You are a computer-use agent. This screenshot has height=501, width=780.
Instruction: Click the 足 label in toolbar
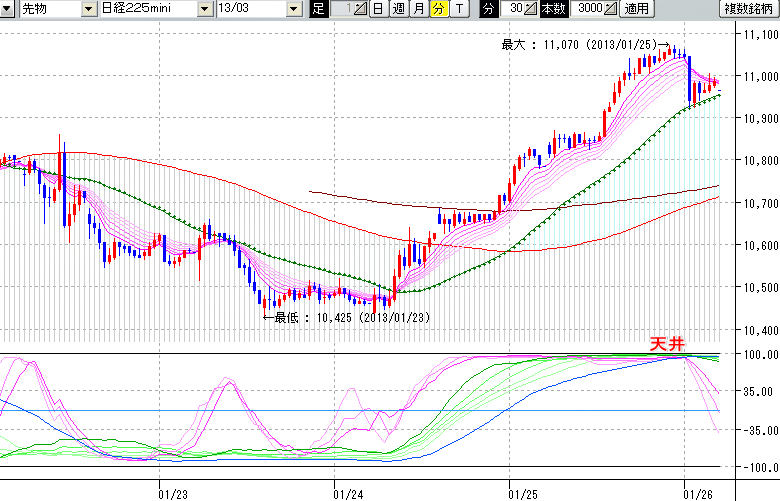coord(319,9)
